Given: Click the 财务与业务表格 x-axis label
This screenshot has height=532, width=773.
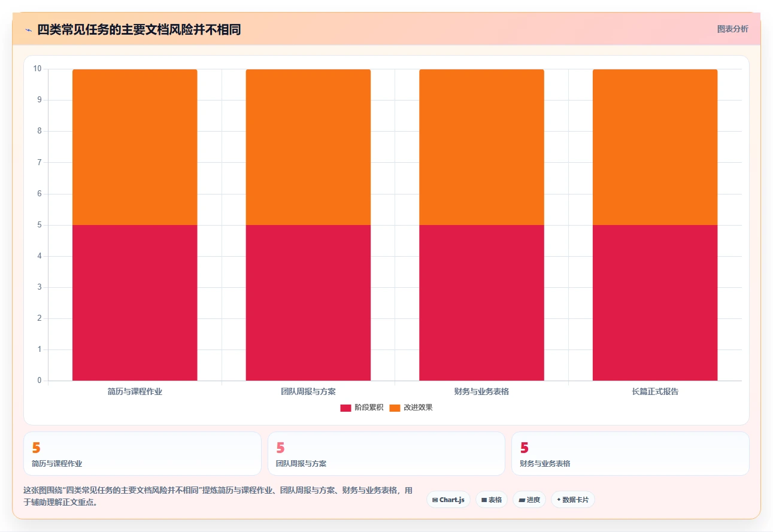Looking at the screenshot, I should click(481, 392).
